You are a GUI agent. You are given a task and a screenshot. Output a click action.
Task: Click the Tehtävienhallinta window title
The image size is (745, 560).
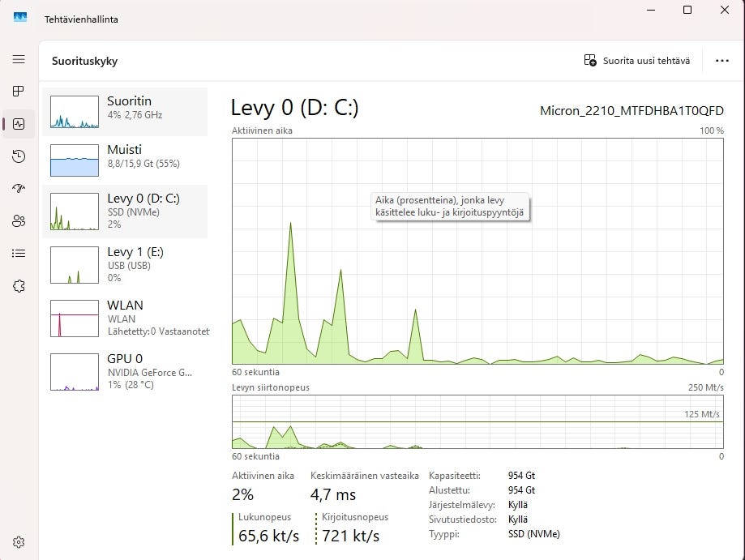(x=81, y=19)
